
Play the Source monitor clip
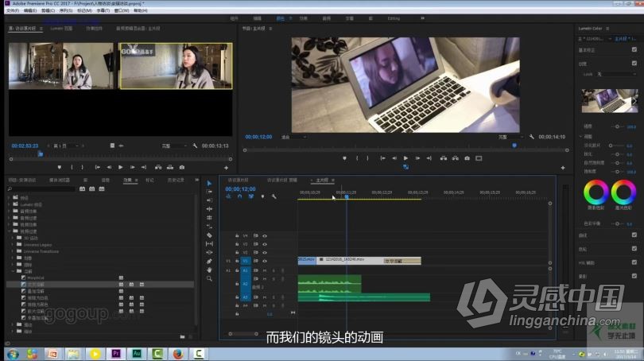pyautogui.click(x=120, y=167)
